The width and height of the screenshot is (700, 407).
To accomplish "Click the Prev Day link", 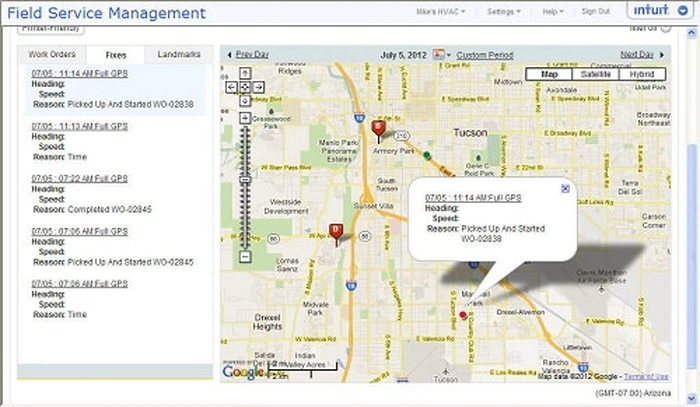I will point(252,54).
